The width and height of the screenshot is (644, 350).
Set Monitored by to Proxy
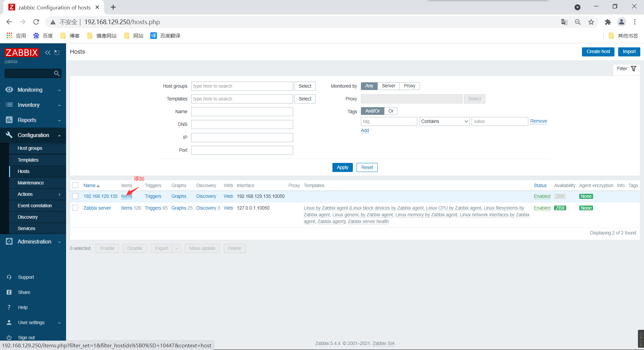click(410, 86)
